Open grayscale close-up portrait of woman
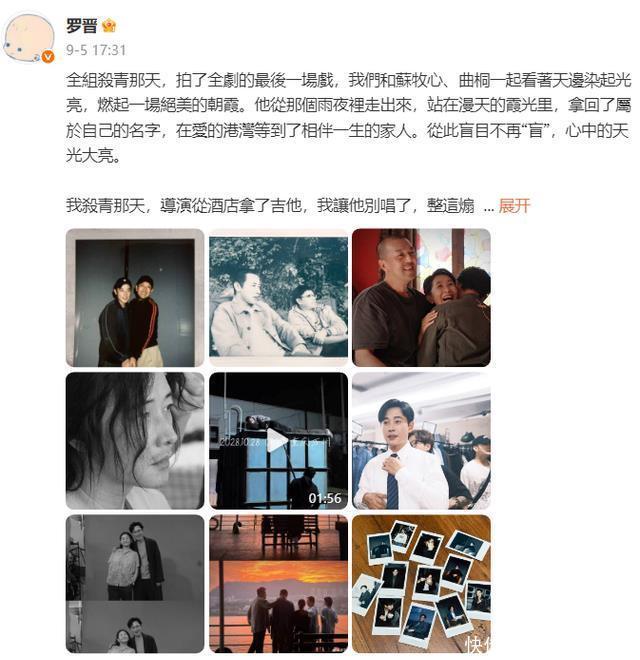The height and width of the screenshot is (660, 640). [135, 441]
